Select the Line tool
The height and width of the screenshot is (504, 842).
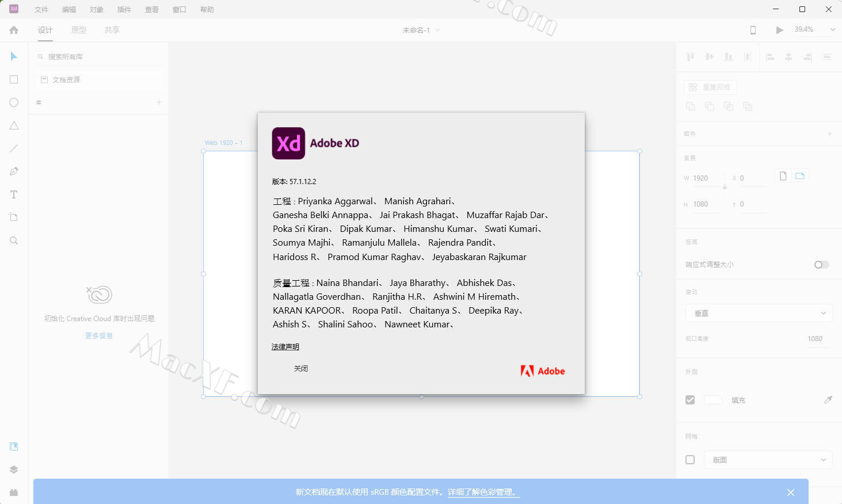click(x=14, y=148)
